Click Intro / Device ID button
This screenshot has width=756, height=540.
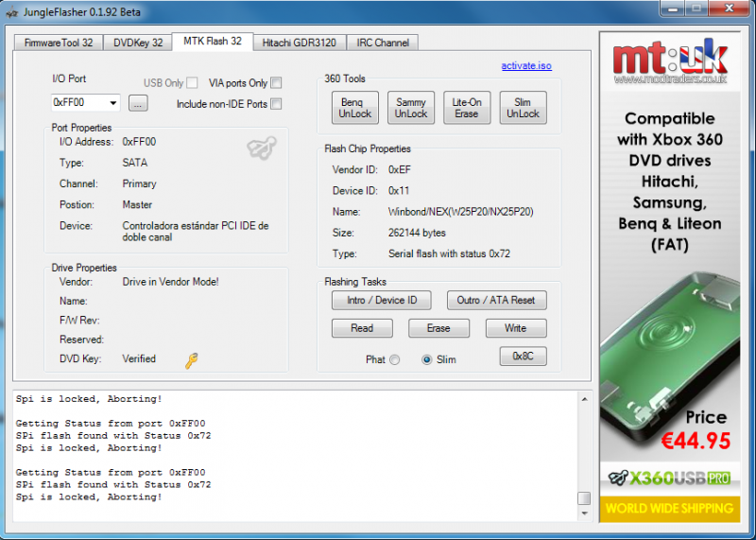(382, 300)
